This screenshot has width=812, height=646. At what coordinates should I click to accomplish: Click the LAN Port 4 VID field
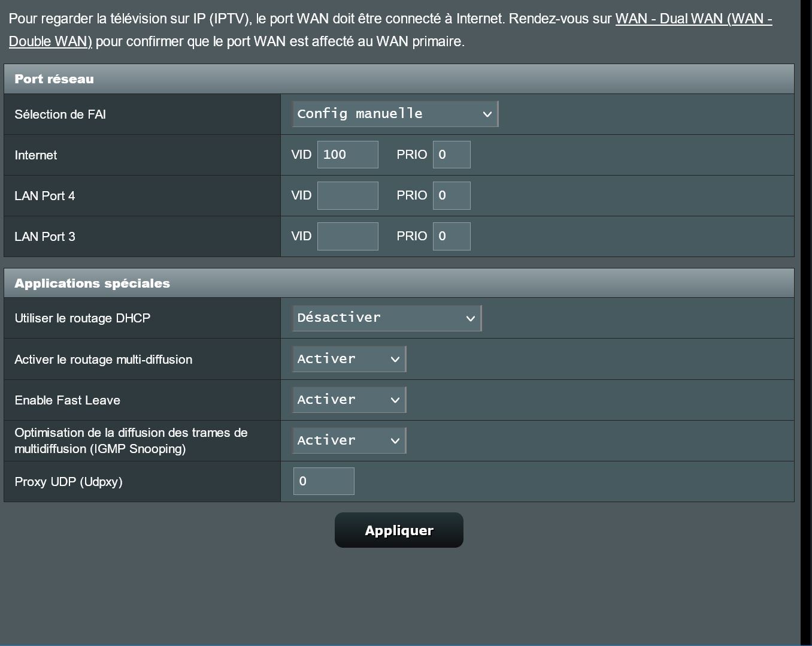[347, 195]
